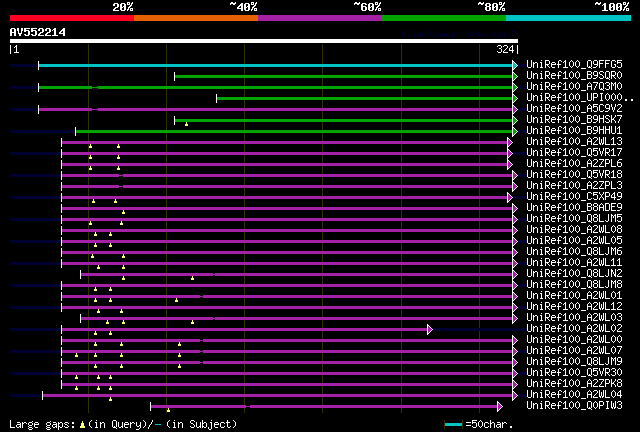Select the UniRef100_Q8LJM8 label

[x=574, y=285]
